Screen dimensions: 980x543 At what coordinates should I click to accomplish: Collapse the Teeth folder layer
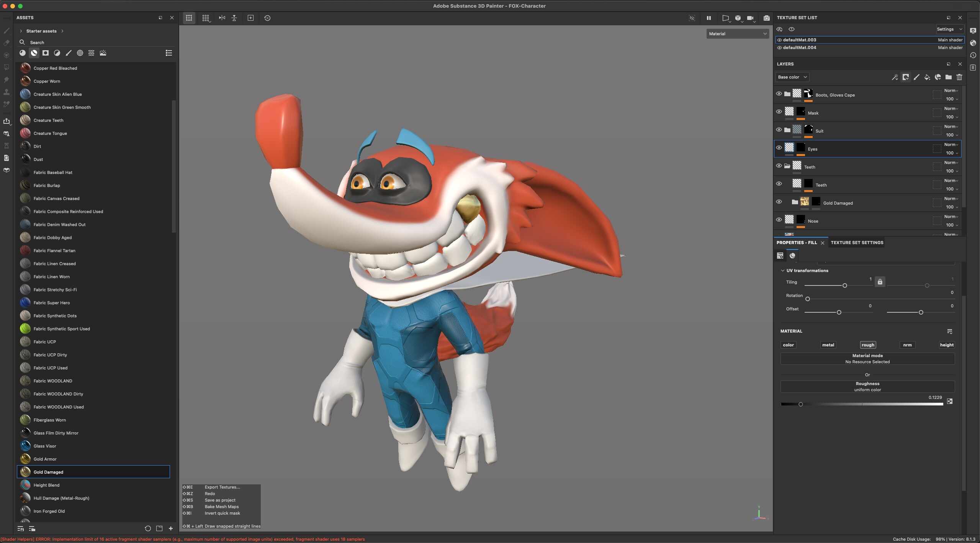(787, 166)
